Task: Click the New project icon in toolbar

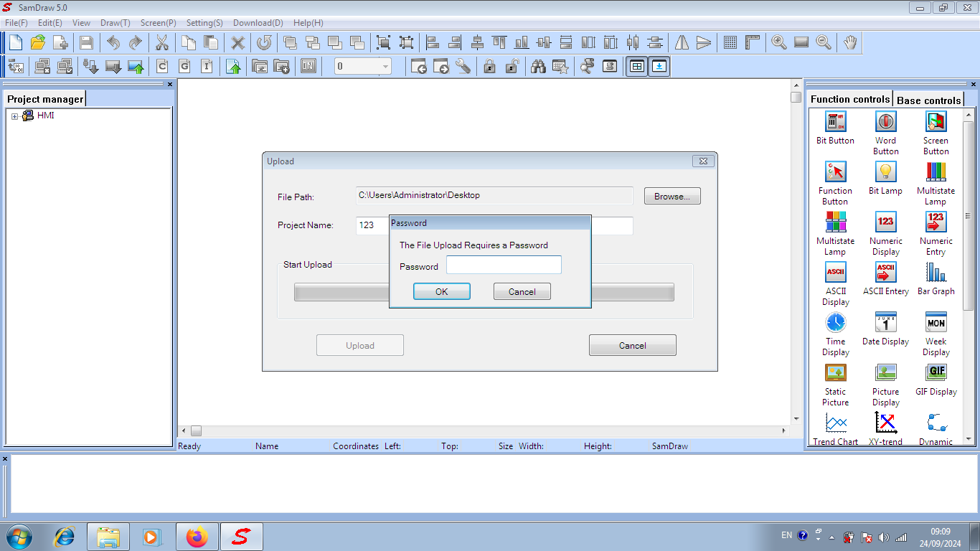Action: tap(16, 42)
